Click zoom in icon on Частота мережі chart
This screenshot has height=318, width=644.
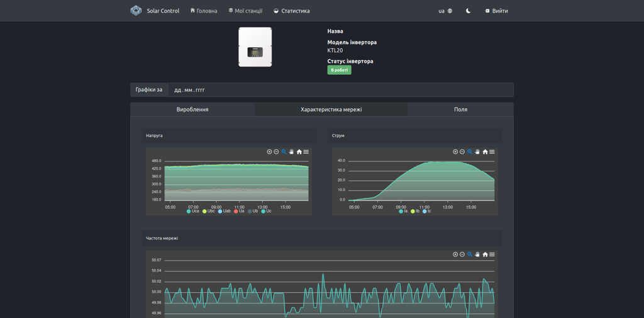[455, 255]
